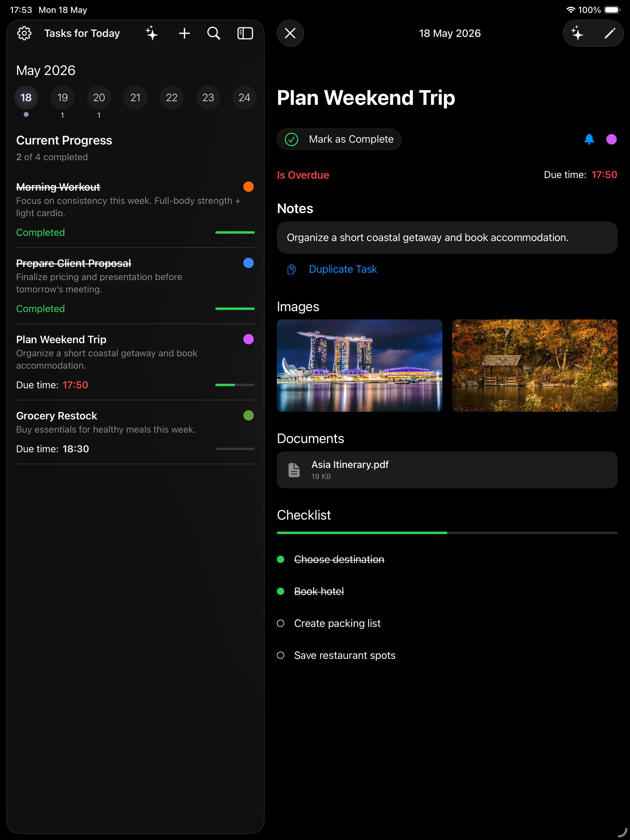Screen dimensions: 630x840
Task: Click Duplicate Task copy icon
Action: [291, 269]
